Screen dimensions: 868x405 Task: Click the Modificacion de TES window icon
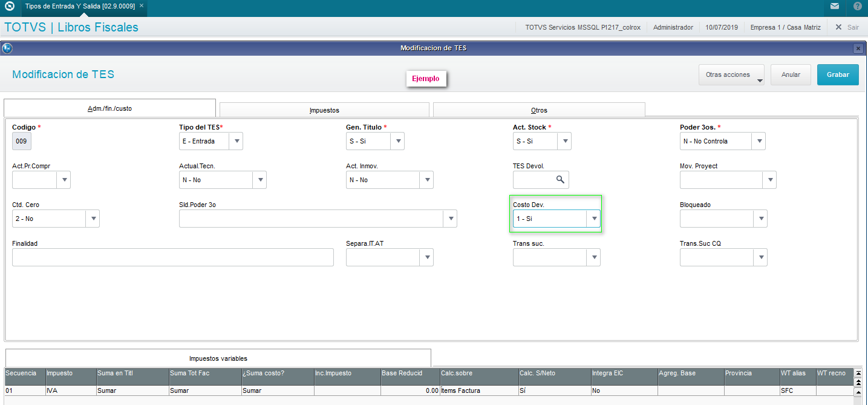point(7,48)
